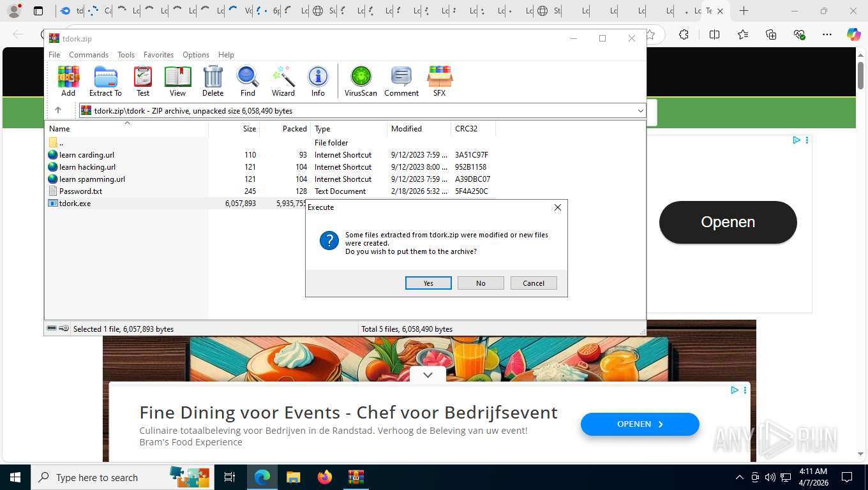868x490 pixels.
Task: Open the Windows Start menu
Action: pyautogui.click(x=15, y=477)
